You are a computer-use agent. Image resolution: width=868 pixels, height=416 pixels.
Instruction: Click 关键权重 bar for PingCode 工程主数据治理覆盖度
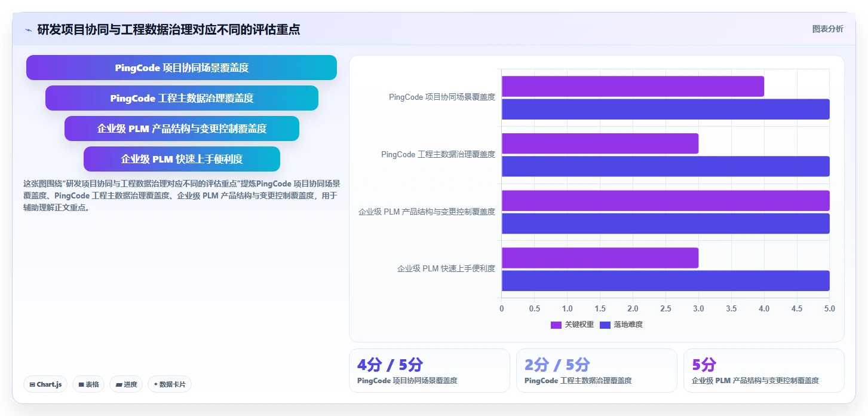coord(600,143)
